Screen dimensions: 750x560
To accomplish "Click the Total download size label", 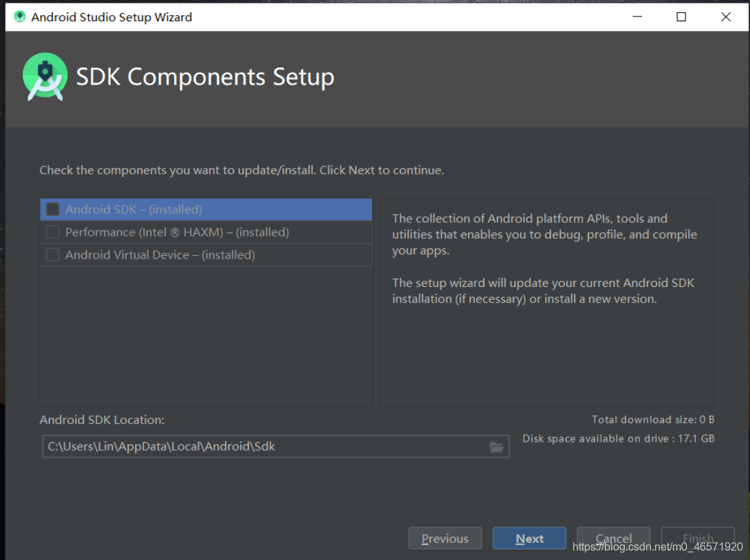I will point(653,420).
